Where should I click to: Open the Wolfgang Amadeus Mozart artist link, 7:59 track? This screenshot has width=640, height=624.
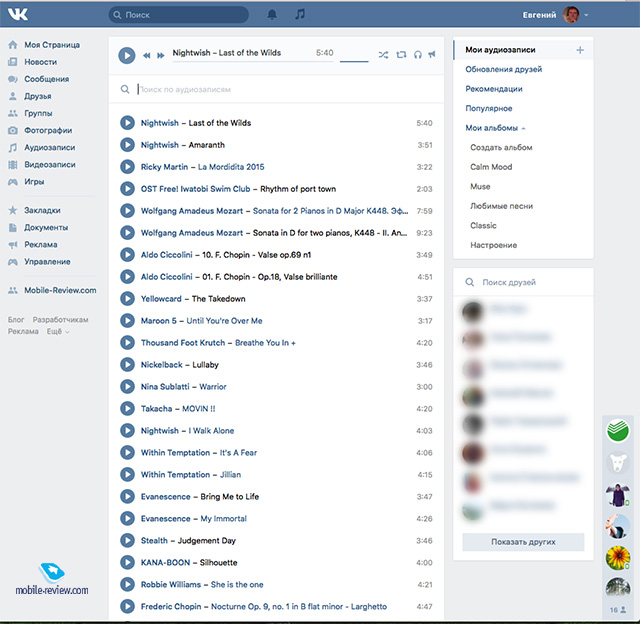coord(191,211)
